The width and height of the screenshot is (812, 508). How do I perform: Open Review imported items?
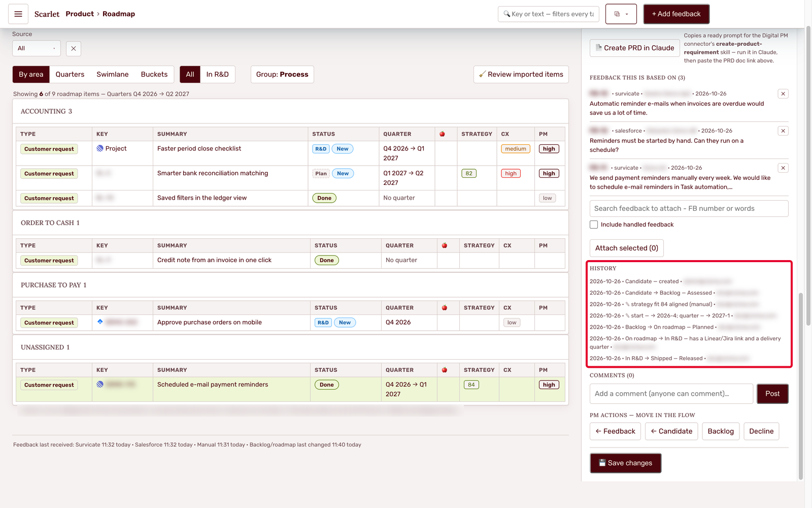point(521,74)
